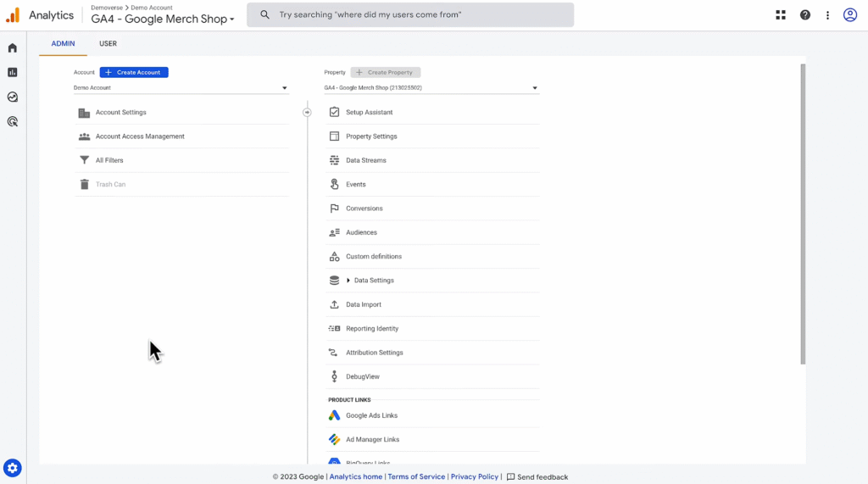Click the Setup Assistant checkbox icon
Viewport: 868px width, 484px height.
334,112
